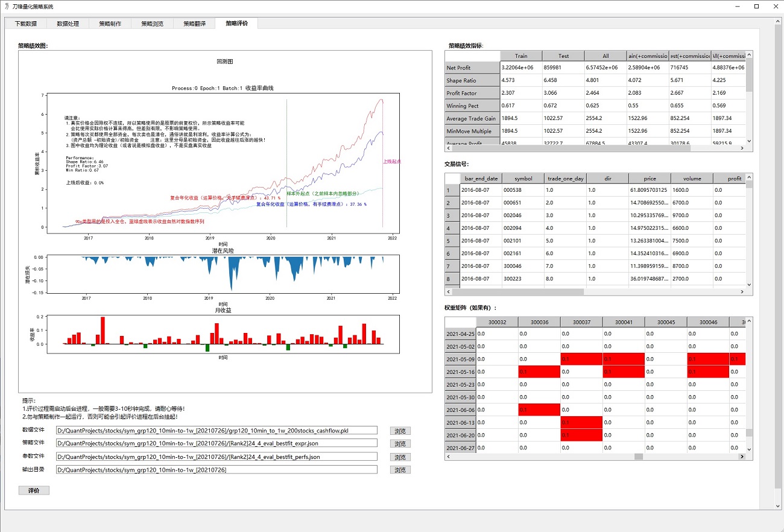This screenshot has width=784, height=532.
Task: Click the price column header
Action: [x=650, y=179]
